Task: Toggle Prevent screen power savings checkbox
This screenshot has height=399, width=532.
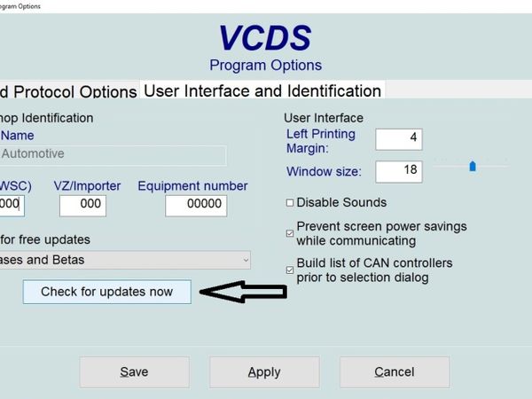Action: (290, 233)
